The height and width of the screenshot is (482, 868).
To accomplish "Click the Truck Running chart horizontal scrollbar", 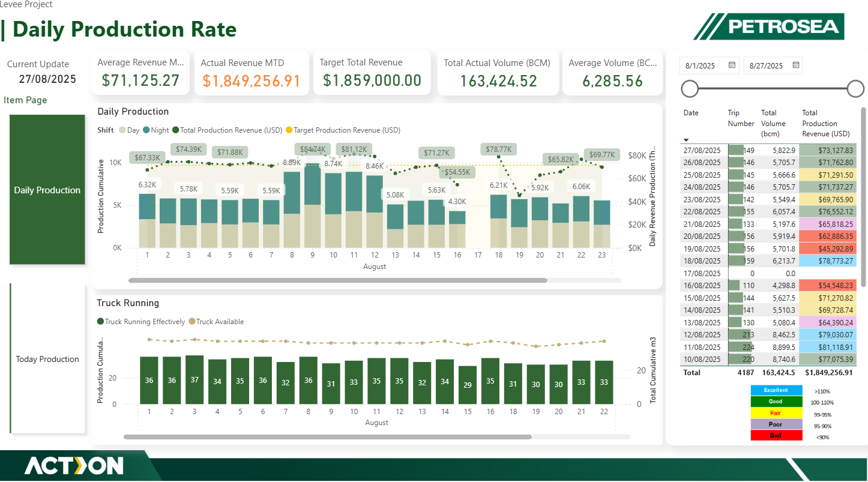I will point(328,437).
